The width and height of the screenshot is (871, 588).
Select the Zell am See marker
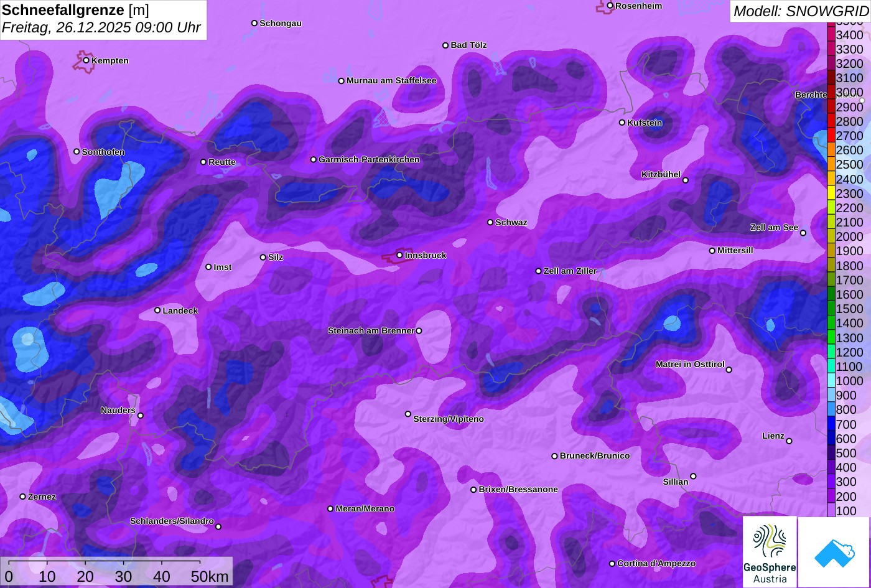[x=803, y=233]
